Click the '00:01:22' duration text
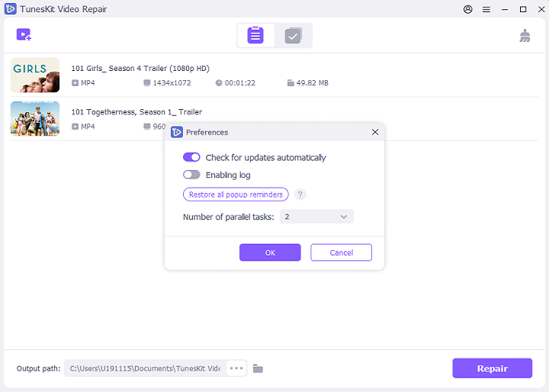549x392 pixels. (240, 83)
